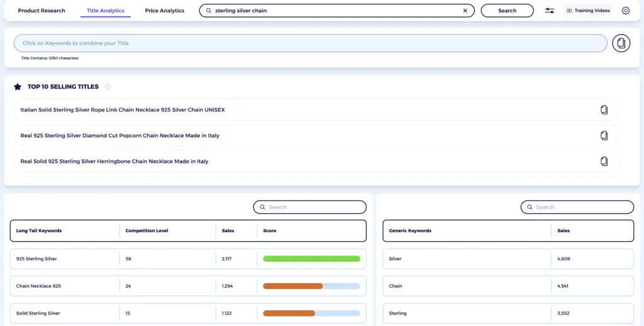The width and height of the screenshot is (644, 326).
Task: Click the Title Contains 0/80 characters counter
Action: (50, 59)
